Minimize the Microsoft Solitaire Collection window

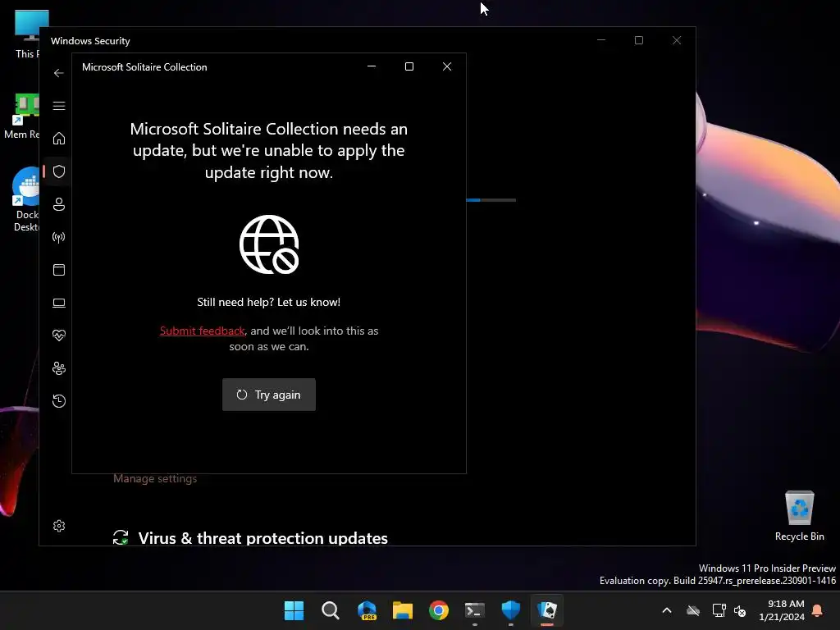click(372, 66)
